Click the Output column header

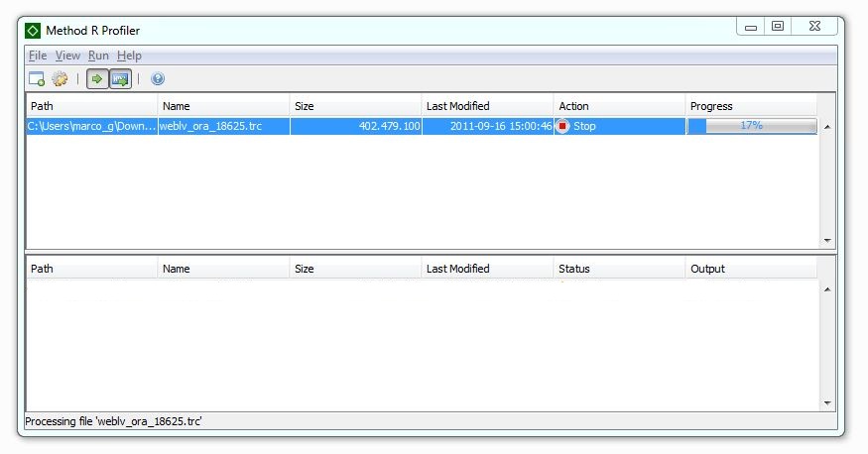coord(751,269)
